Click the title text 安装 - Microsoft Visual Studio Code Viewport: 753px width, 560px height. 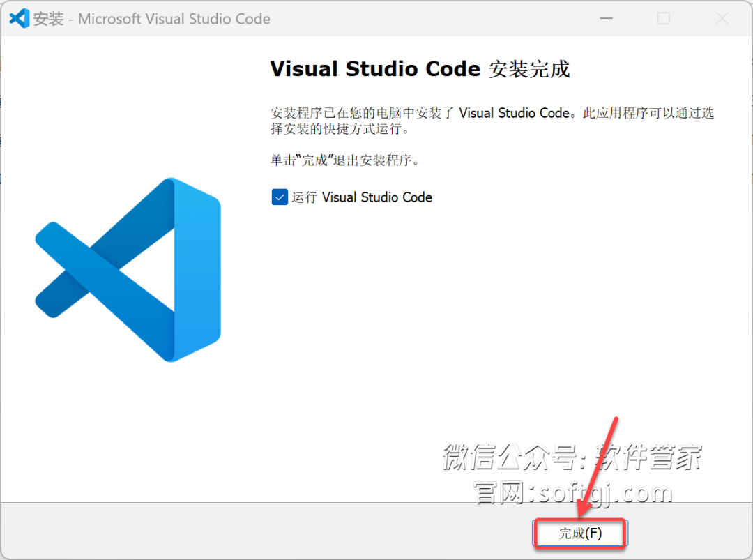pyautogui.click(x=152, y=19)
